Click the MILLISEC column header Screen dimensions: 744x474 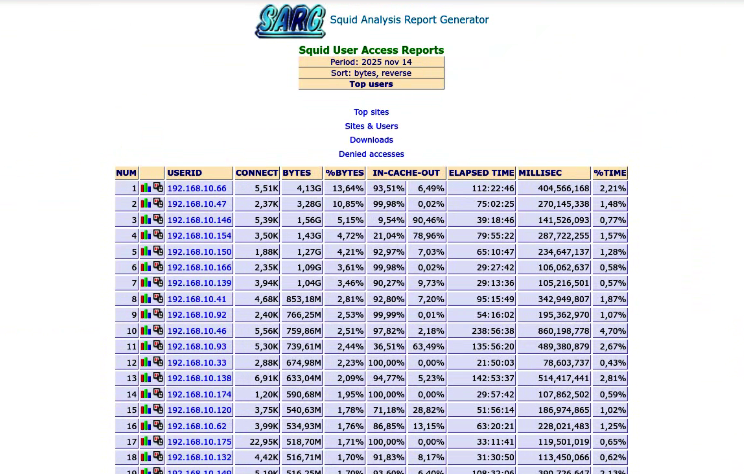tap(554, 173)
